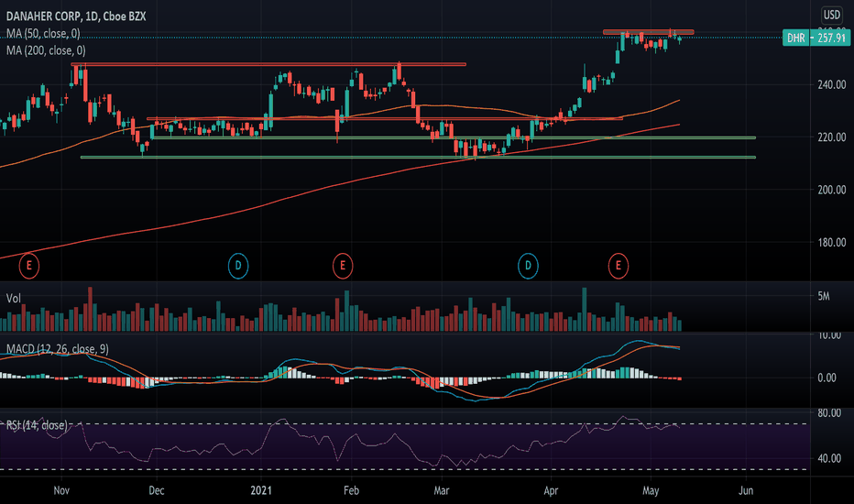This screenshot has height=504, width=854.
Task: Open the USD currency selector
Action: (831, 15)
